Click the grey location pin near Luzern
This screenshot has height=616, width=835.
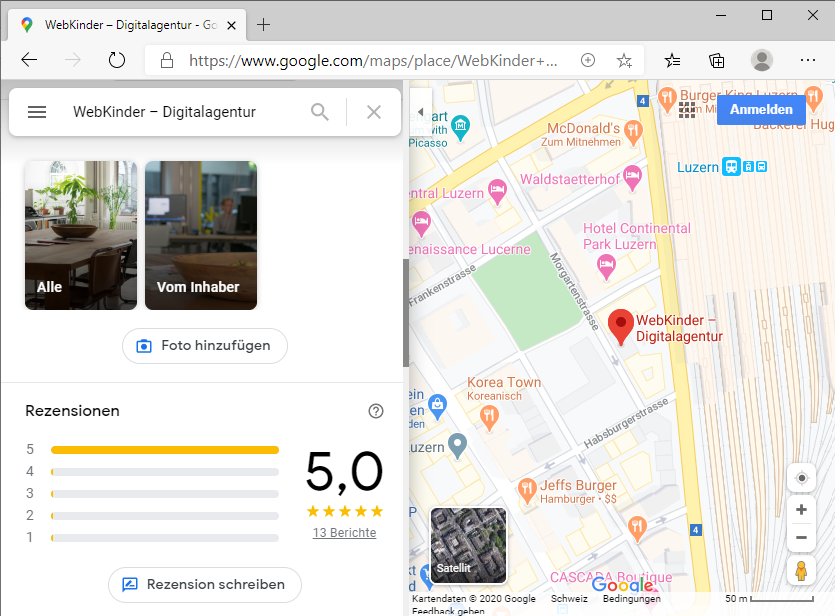tap(457, 446)
